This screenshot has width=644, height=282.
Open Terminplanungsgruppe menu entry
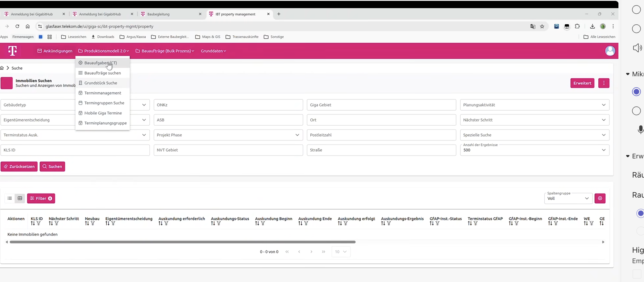(x=102, y=123)
